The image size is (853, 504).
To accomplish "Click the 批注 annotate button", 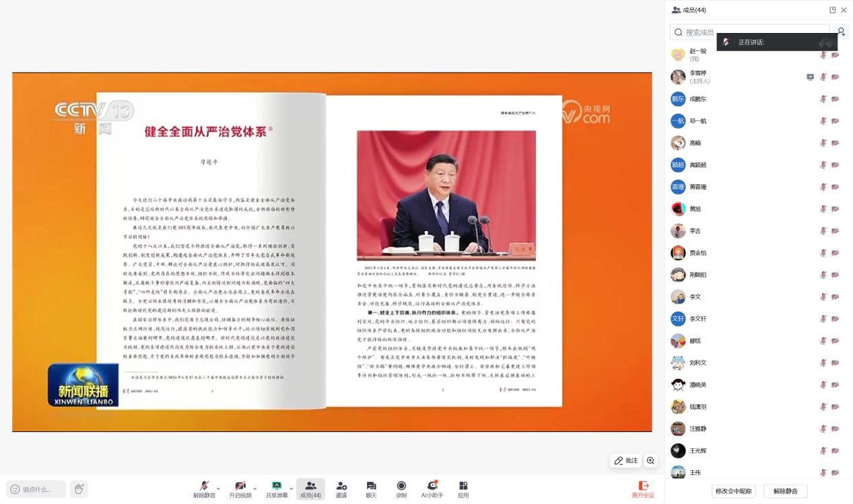I will click(625, 461).
